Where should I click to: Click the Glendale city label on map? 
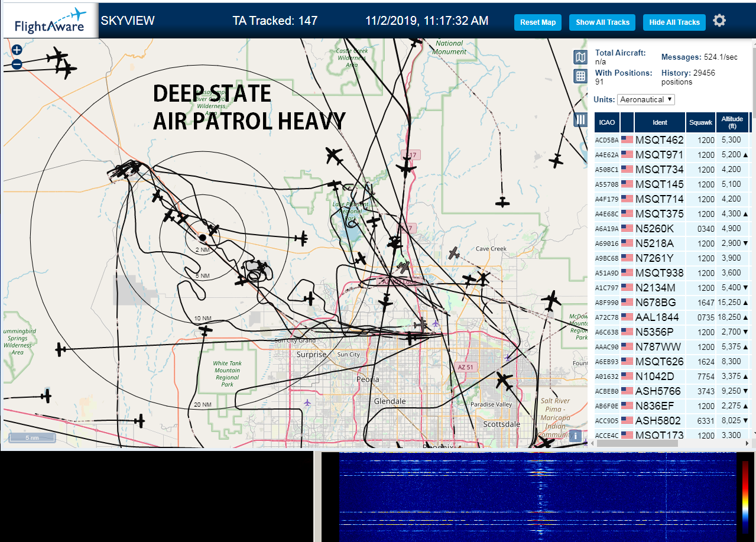coord(390,401)
